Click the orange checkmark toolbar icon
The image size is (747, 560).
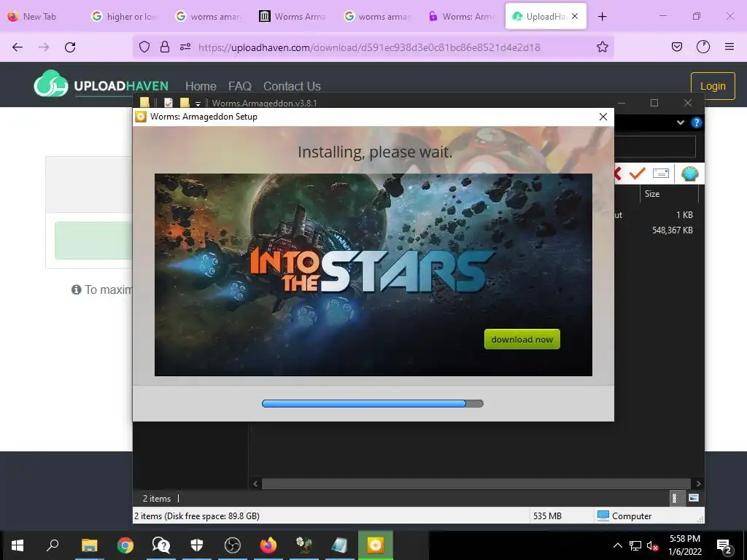637,173
